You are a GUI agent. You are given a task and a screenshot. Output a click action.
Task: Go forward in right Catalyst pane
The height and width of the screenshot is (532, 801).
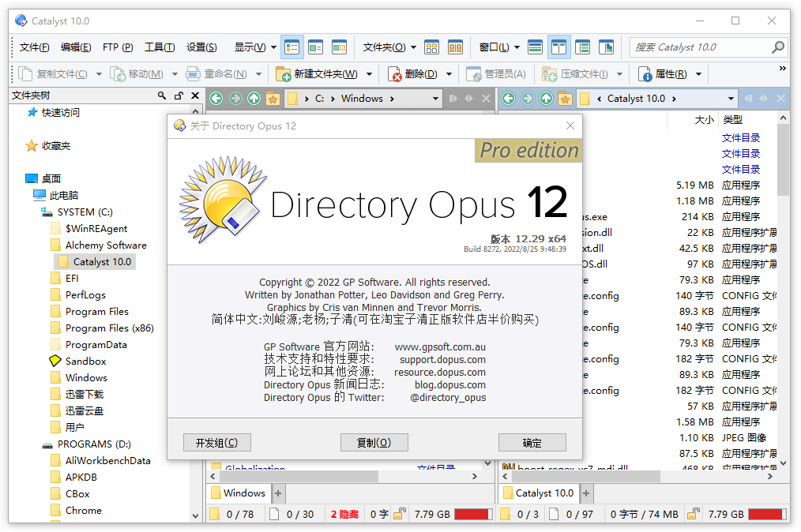(528, 98)
